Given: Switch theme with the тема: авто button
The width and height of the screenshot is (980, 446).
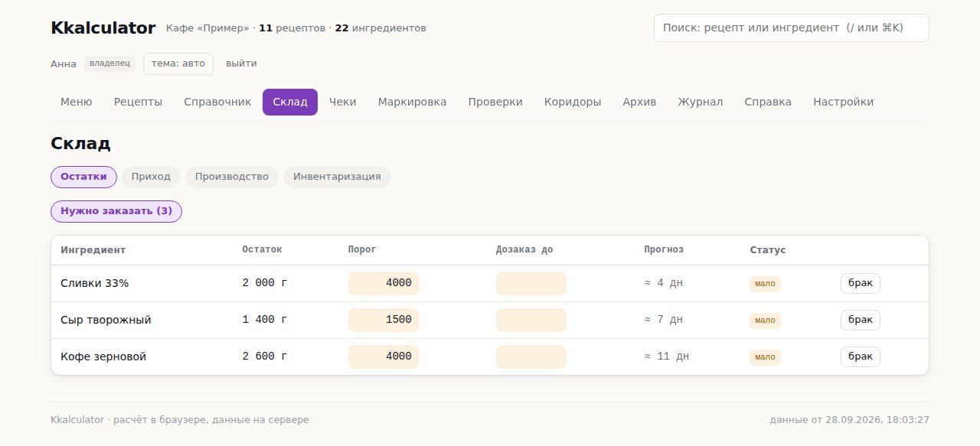Looking at the screenshot, I should click(x=178, y=63).
